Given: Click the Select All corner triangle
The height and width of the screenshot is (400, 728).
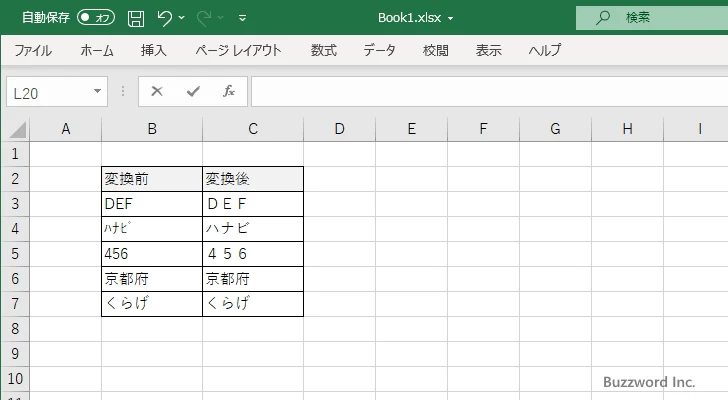Looking at the screenshot, I should [x=17, y=129].
